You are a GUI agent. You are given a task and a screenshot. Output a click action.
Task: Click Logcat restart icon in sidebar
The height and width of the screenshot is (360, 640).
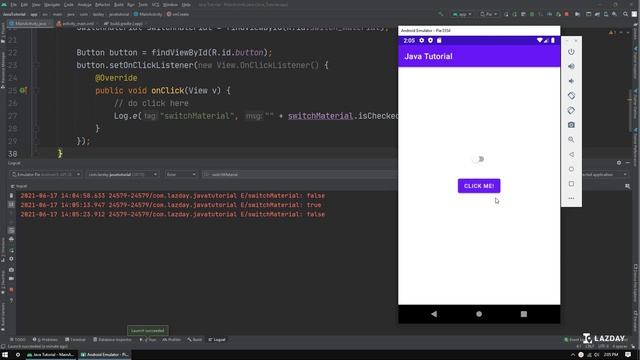click(11, 250)
